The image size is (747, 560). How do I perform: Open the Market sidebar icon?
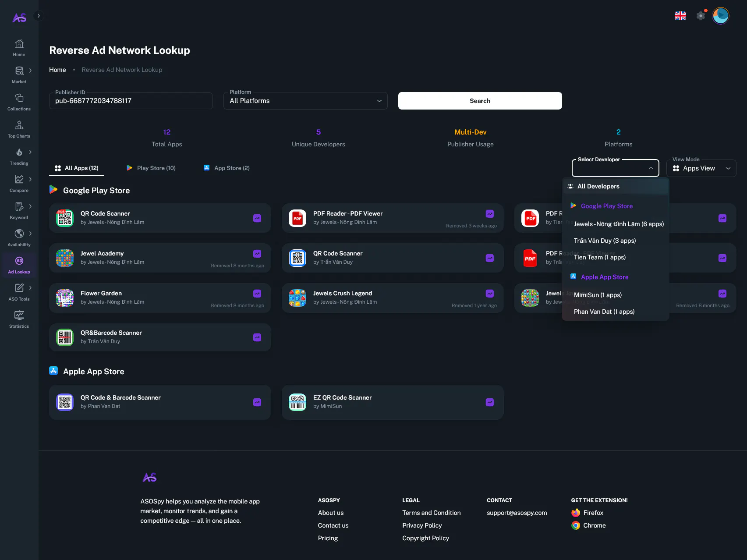tap(19, 71)
